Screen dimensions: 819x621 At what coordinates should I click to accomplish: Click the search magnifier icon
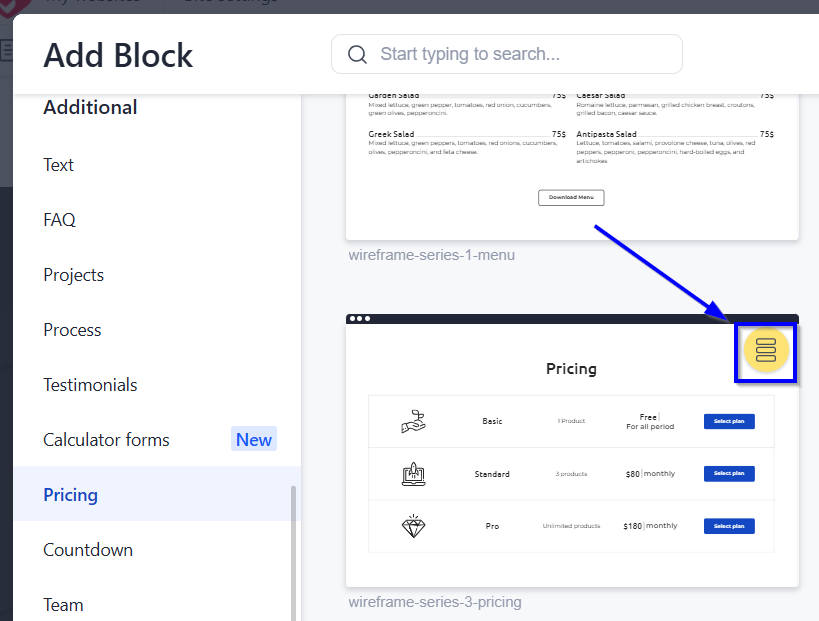pyautogui.click(x=357, y=54)
